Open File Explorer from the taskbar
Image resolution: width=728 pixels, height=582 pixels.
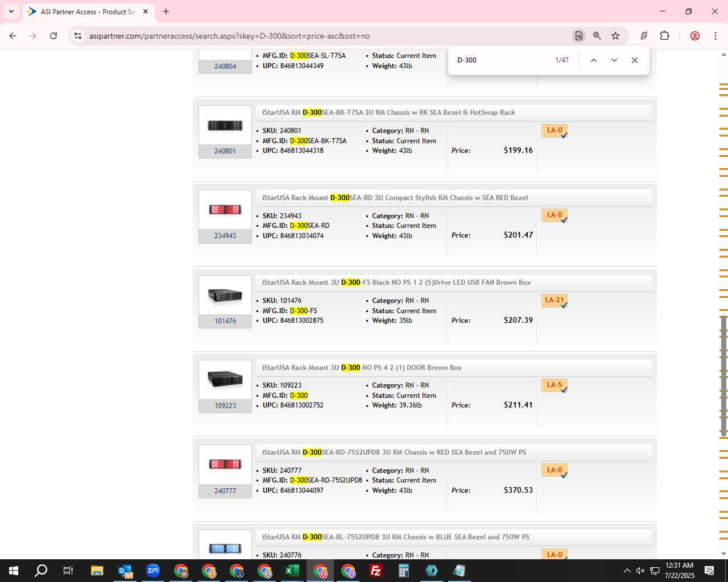(x=97, y=571)
